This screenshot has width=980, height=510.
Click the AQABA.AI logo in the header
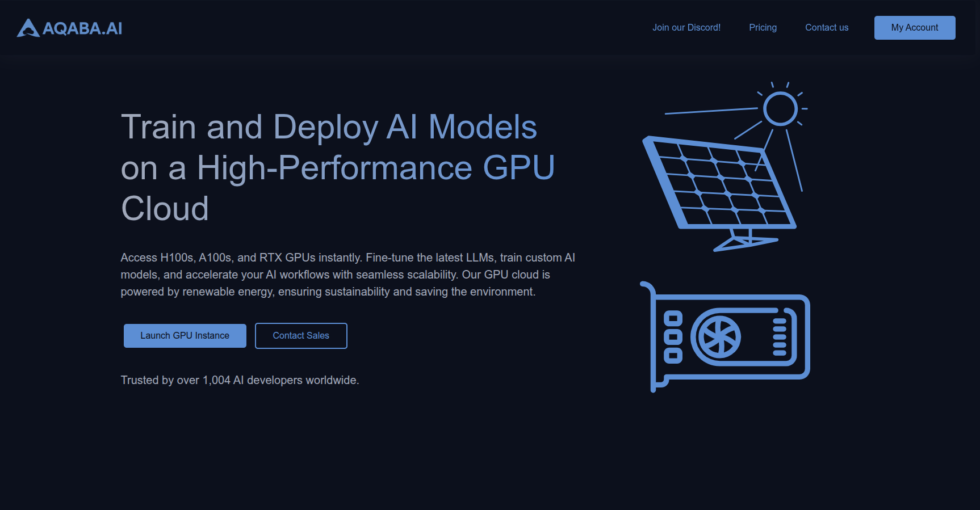(70, 28)
